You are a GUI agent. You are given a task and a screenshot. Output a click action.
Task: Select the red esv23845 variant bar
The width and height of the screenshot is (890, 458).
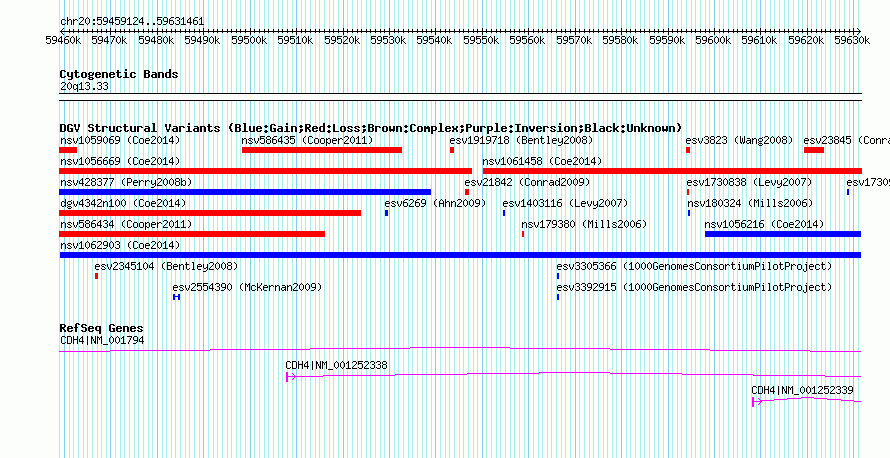pyautogui.click(x=814, y=150)
